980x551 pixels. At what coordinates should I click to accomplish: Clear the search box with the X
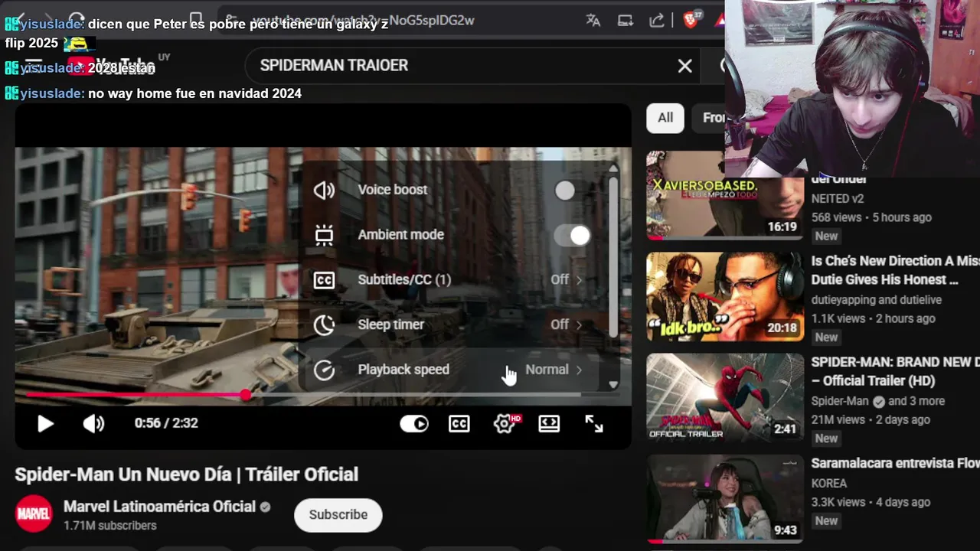point(685,66)
